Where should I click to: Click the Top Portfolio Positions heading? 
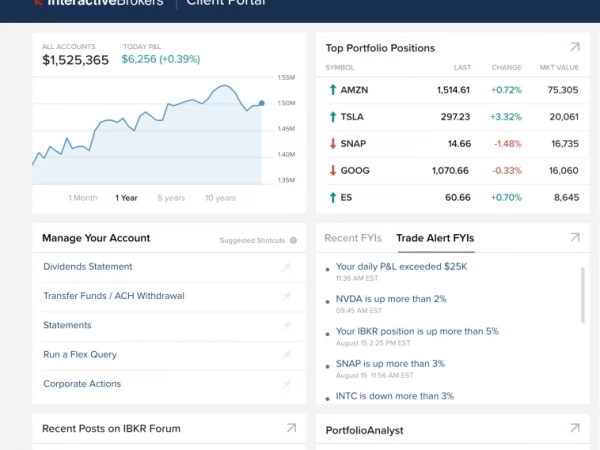pos(380,48)
